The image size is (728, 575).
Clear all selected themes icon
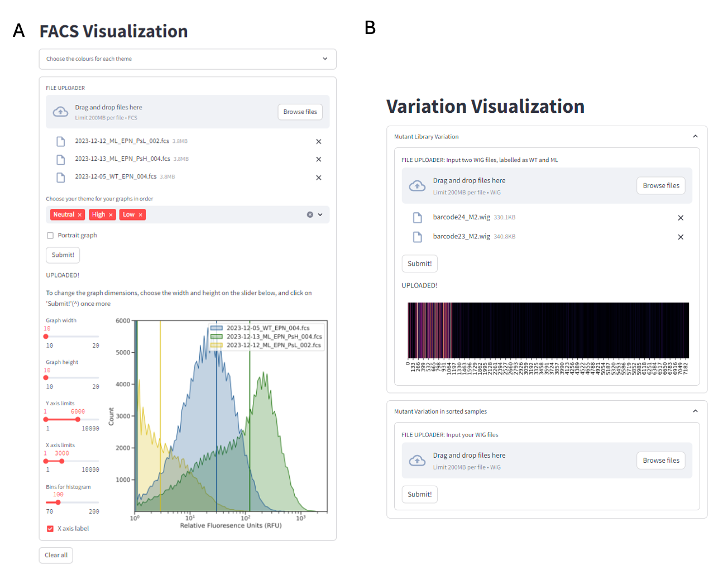pos(310,215)
